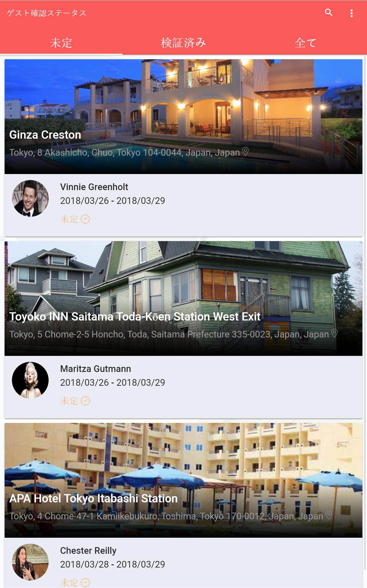Screen dimensions: 367x588
Task: Click pending clock icon under Vinnie Greenholt
Action: [85, 219]
